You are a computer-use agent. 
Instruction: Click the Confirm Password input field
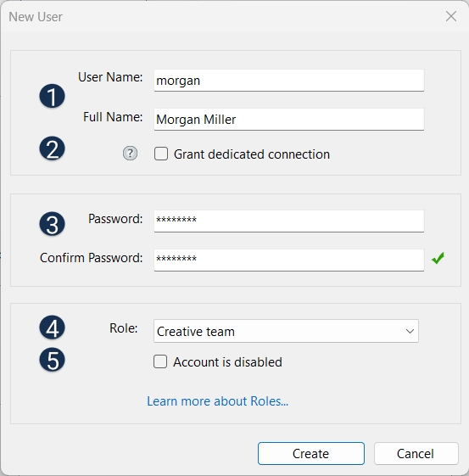click(289, 260)
